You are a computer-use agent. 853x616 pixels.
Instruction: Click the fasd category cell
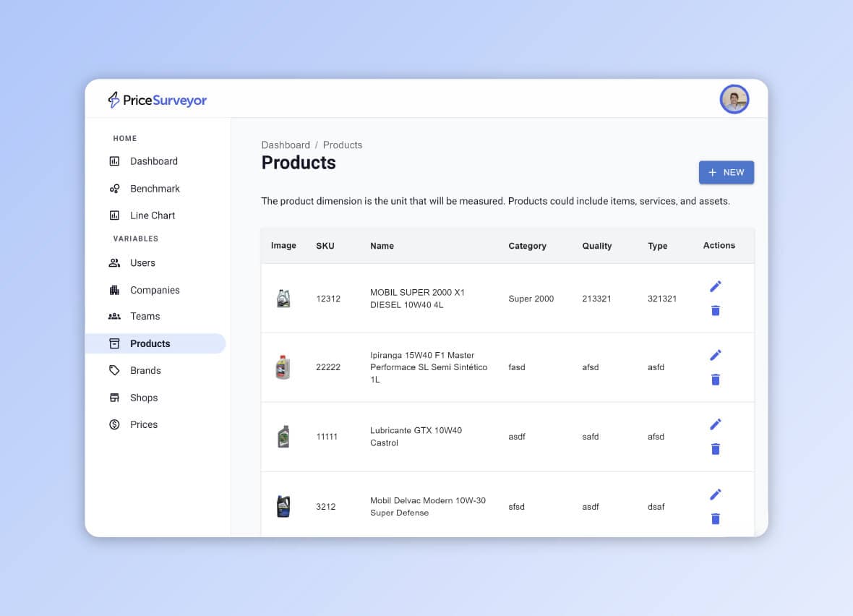[x=517, y=367]
